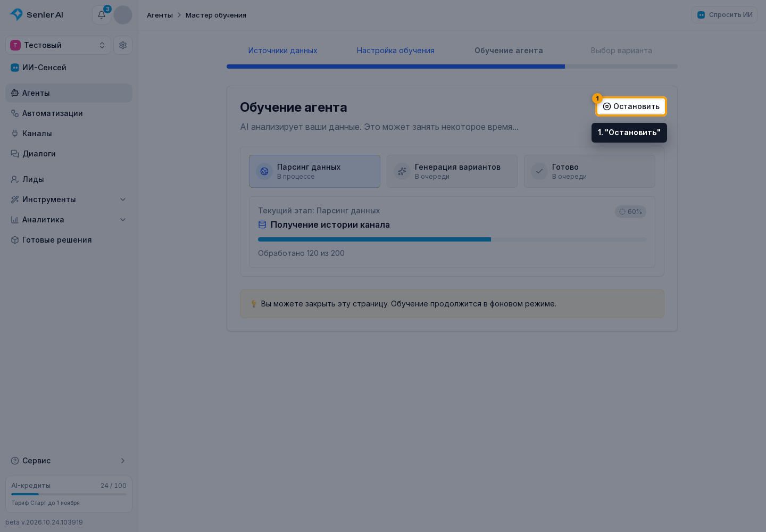
Task: Click the AI-кредиты usage card
Action: (69, 494)
